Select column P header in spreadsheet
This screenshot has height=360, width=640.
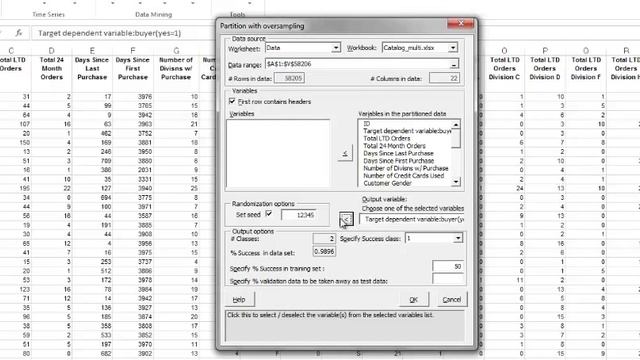tap(545, 51)
